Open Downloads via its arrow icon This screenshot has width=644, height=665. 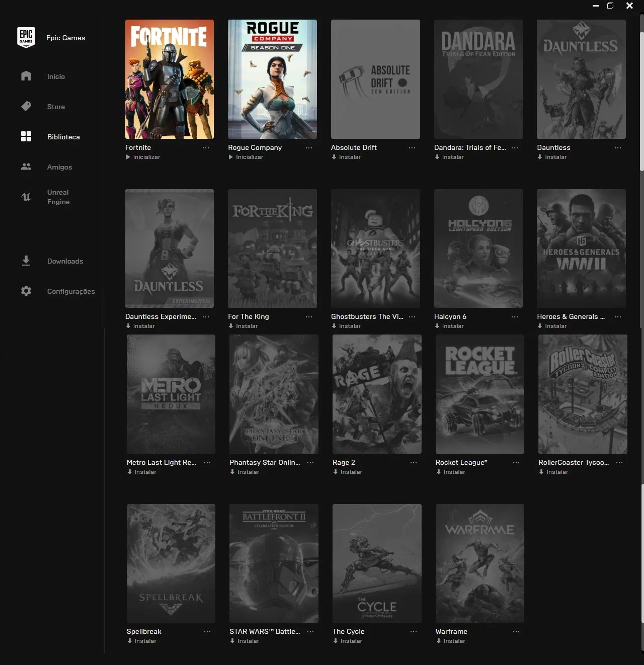[26, 261]
